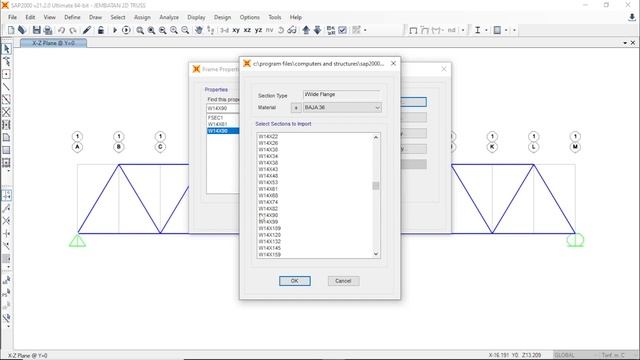Close the Frame Properties window behind

point(444,69)
